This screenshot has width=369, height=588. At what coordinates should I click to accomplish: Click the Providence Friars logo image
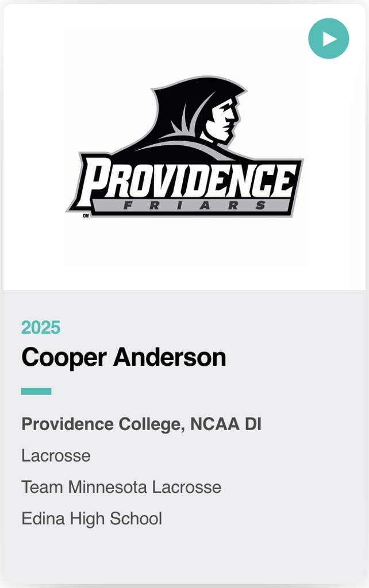184,147
